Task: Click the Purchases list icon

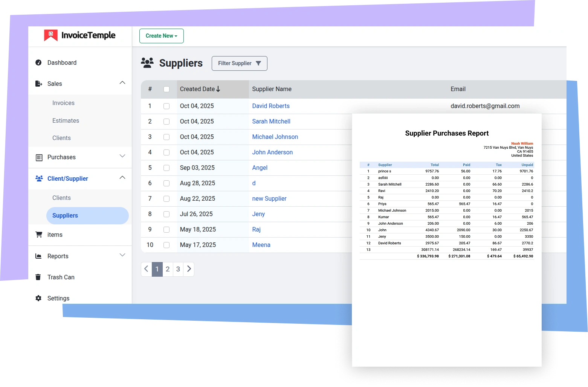Action: tap(39, 157)
